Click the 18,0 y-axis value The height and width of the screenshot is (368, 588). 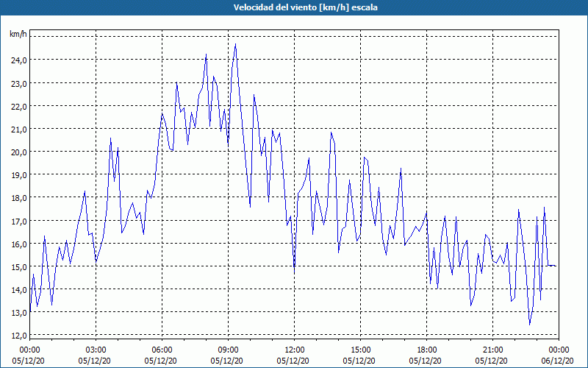19,198
